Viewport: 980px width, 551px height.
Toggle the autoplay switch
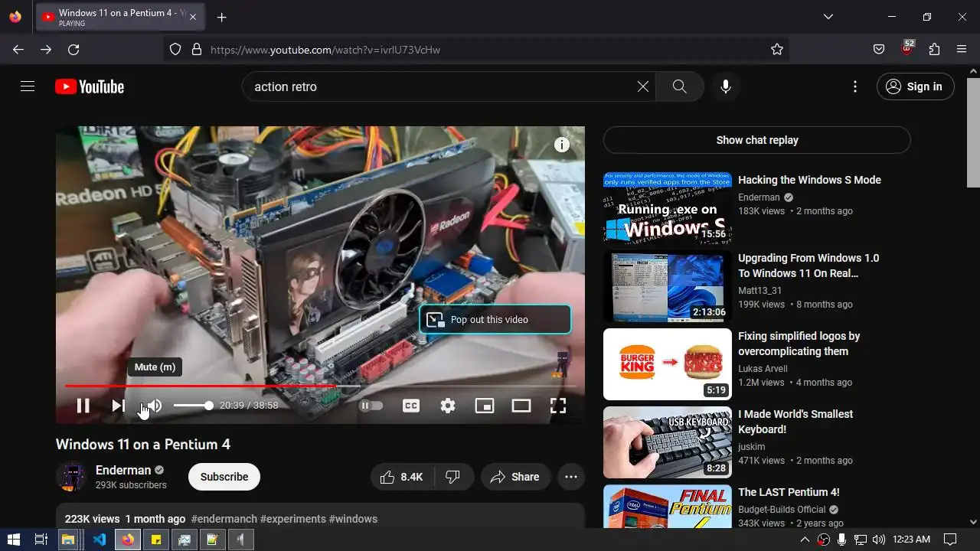[x=371, y=406]
